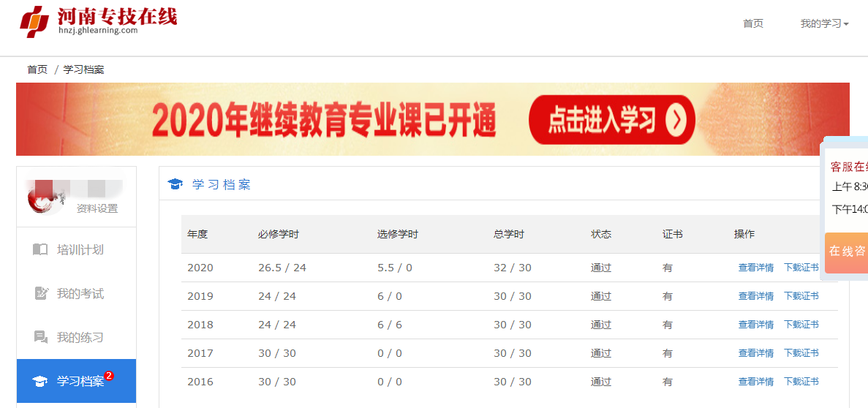868x408 pixels.
Task: Download the 2020 certificate
Action: click(801, 268)
